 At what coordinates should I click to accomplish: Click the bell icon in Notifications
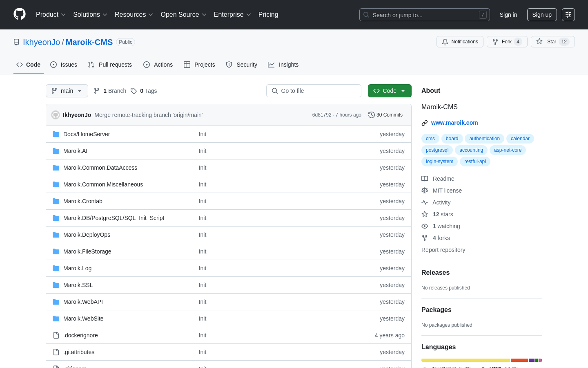(445, 42)
